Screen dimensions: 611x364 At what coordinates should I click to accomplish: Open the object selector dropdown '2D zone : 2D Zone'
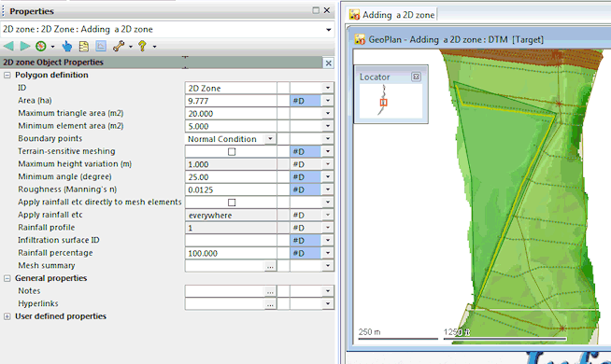[x=329, y=30]
